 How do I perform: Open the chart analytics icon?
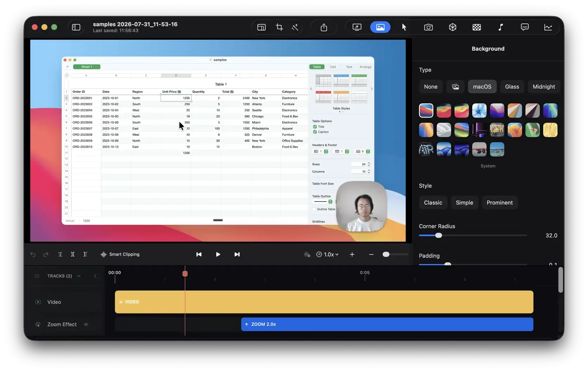[548, 27]
